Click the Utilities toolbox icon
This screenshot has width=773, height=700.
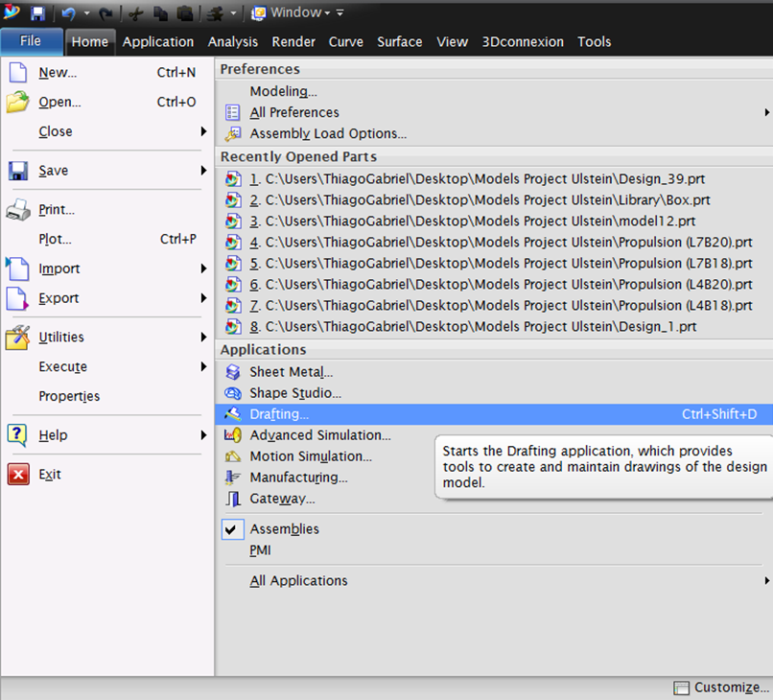18,338
